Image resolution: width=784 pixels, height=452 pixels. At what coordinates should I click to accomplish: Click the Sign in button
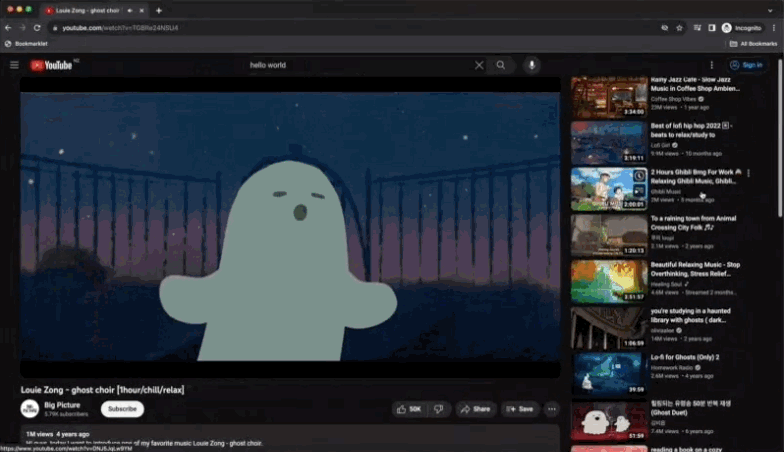coord(746,65)
